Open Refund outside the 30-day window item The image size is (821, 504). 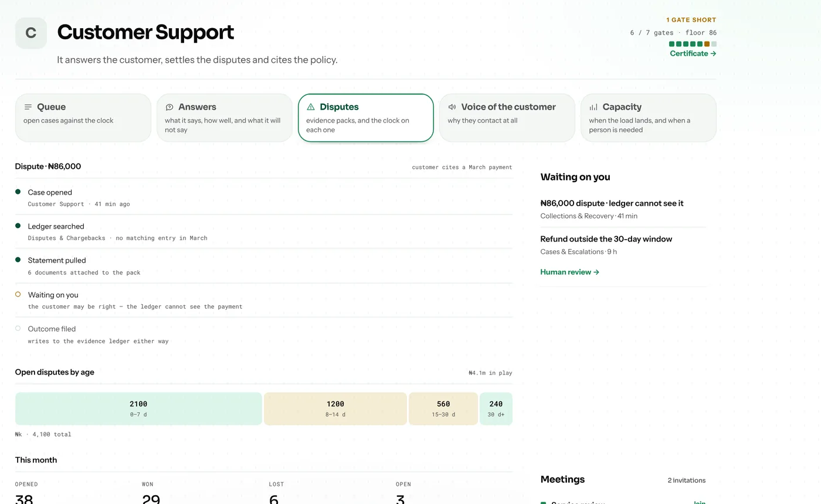click(x=623, y=245)
